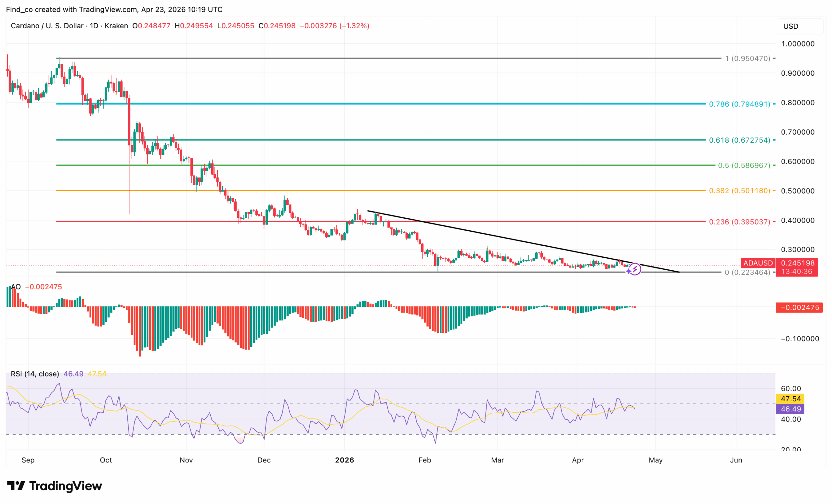832x504 pixels.
Task: Click the TradingView logo at bottom
Action: click(54, 486)
